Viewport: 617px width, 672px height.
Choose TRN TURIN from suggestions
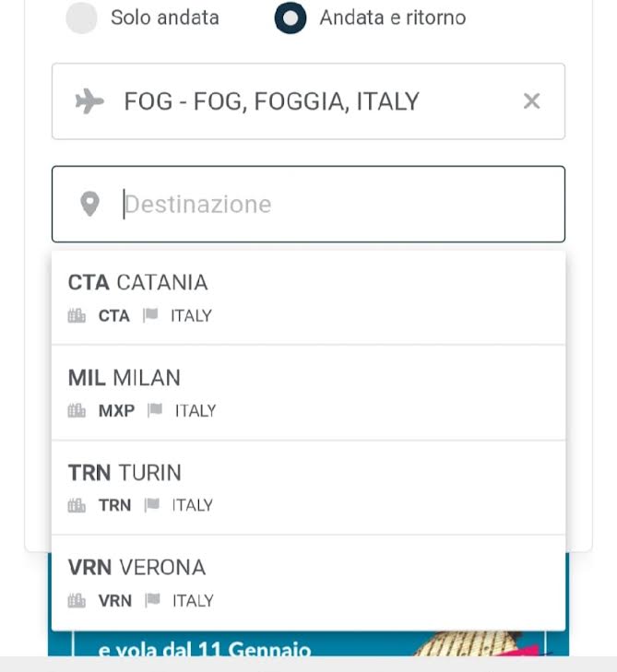[x=308, y=488]
